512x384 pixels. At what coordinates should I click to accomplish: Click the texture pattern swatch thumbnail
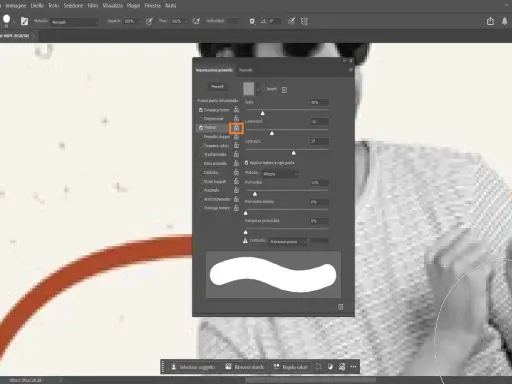tap(249, 89)
